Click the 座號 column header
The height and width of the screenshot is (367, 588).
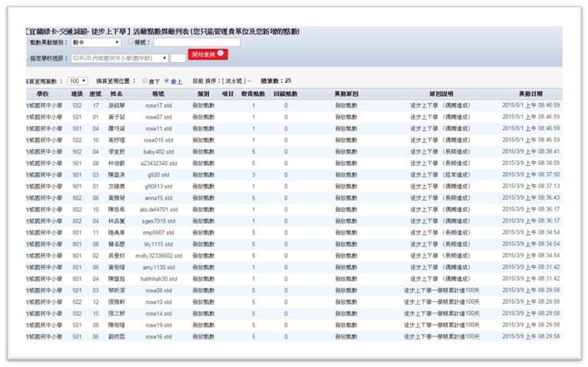[x=96, y=94]
